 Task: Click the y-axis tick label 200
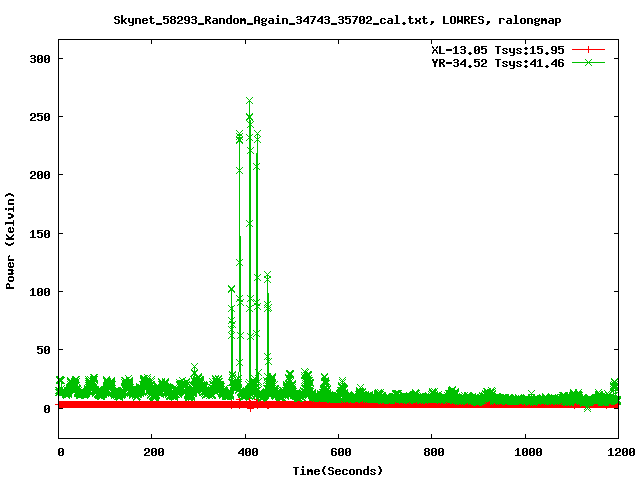pos(40,175)
